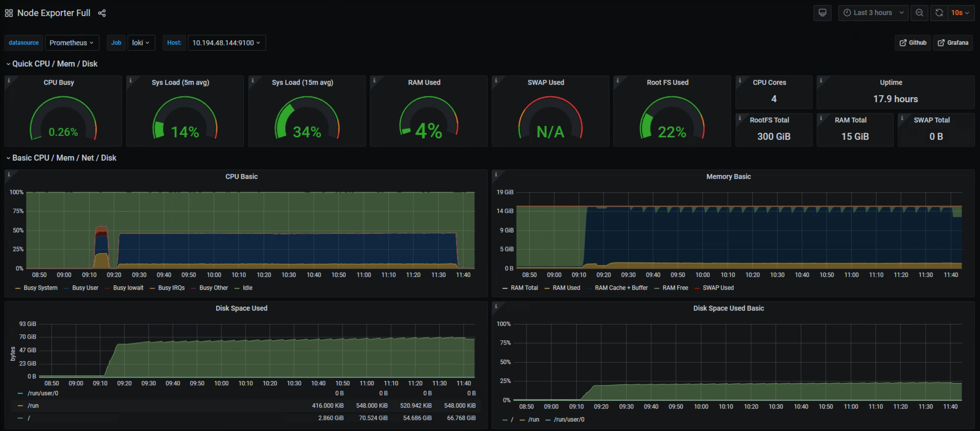This screenshot has height=431, width=980.
Task: Open info icon on SWAP Used panel
Action: [496, 80]
